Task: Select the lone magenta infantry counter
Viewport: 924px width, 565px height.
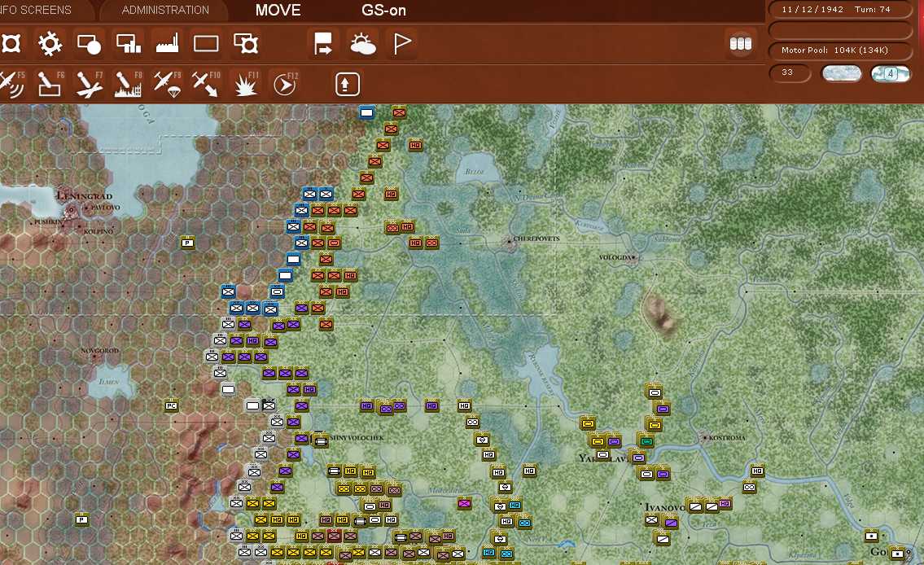Action: tap(464, 504)
